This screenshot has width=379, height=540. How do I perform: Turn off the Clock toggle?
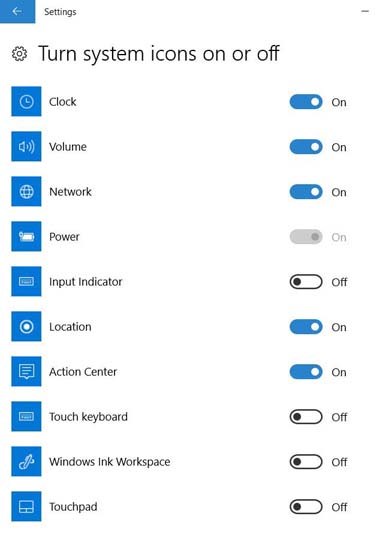click(306, 102)
